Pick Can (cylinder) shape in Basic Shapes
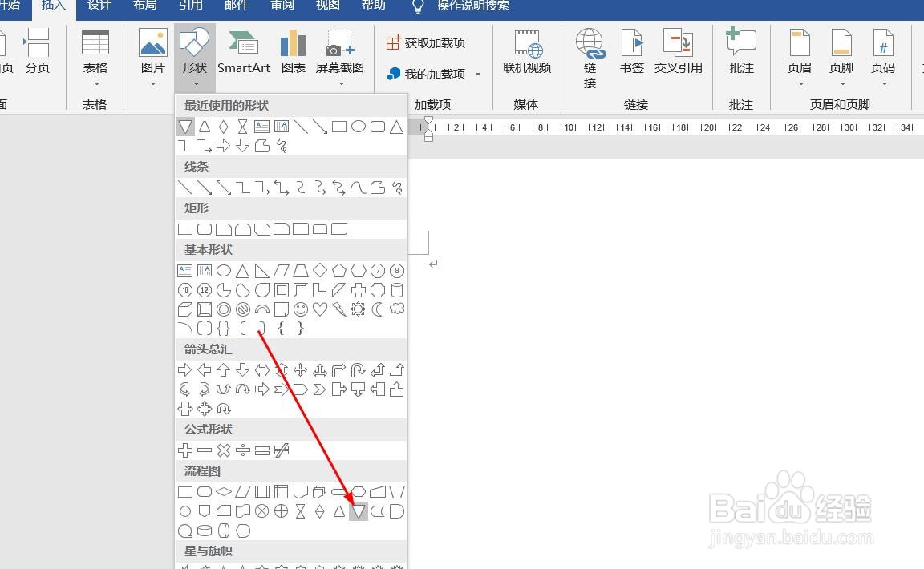 397,290
